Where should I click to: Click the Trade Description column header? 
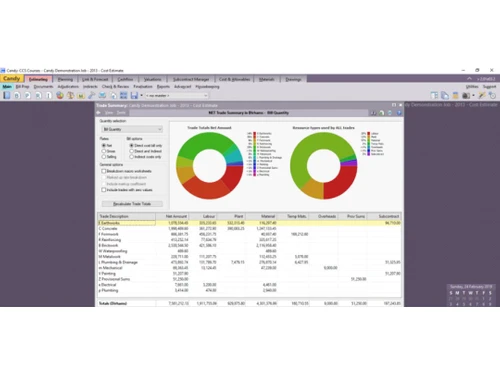pyautogui.click(x=126, y=216)
